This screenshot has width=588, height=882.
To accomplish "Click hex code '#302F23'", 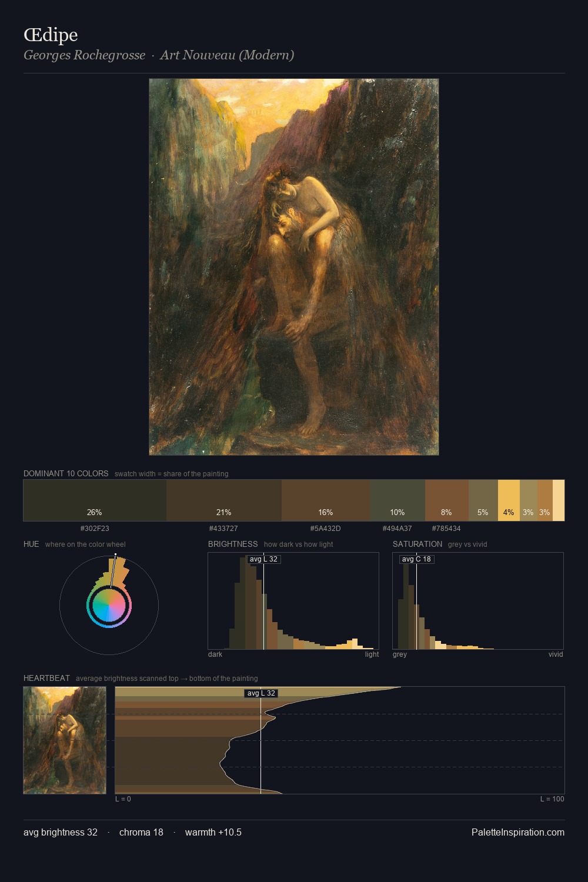I will (x=95, y=529).
